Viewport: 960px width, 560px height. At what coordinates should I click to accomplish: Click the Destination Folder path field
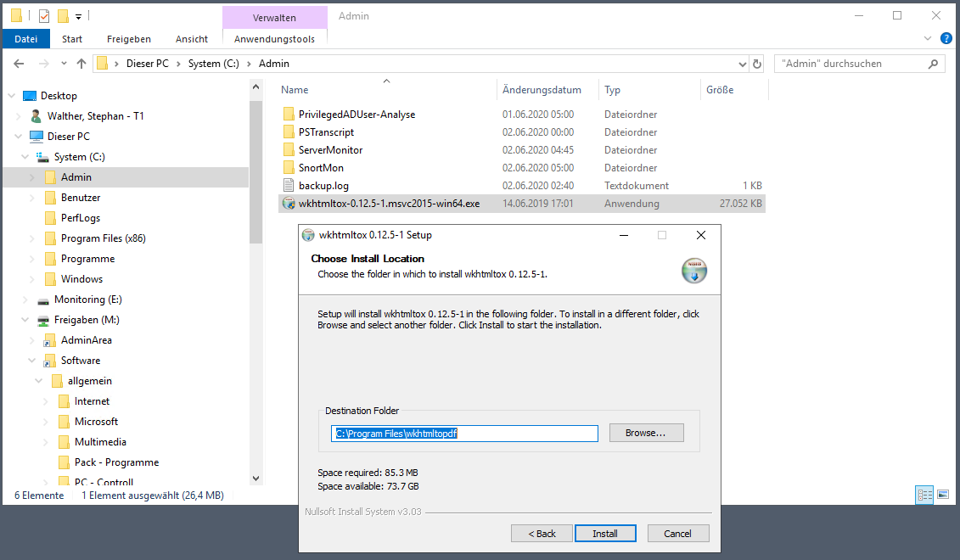tap(464, 434)
